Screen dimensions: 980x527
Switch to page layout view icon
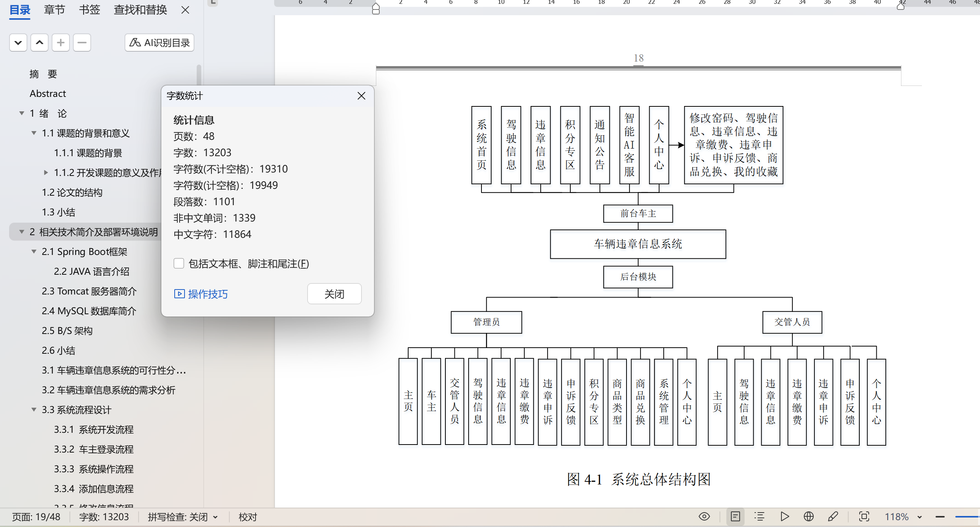click(735, 516)
